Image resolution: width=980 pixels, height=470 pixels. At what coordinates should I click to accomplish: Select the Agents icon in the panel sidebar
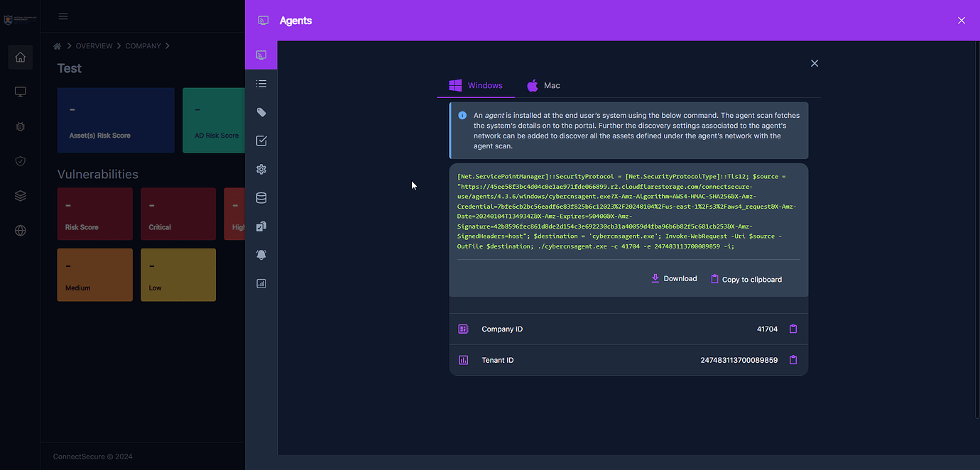(261, 54)
